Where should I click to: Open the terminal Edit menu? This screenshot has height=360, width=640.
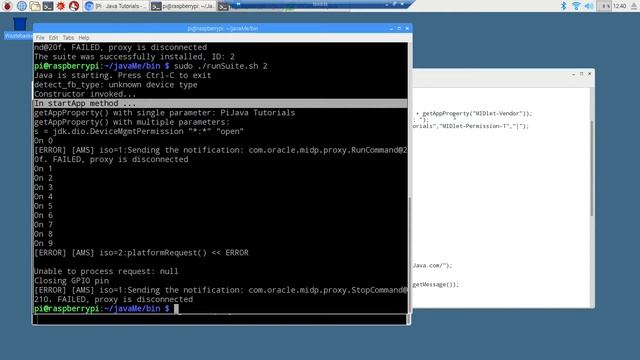coord(53,38)
